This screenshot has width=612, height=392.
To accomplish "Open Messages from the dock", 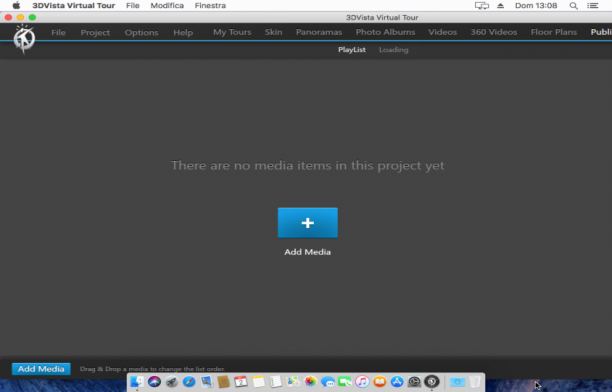I will point(327,381).
